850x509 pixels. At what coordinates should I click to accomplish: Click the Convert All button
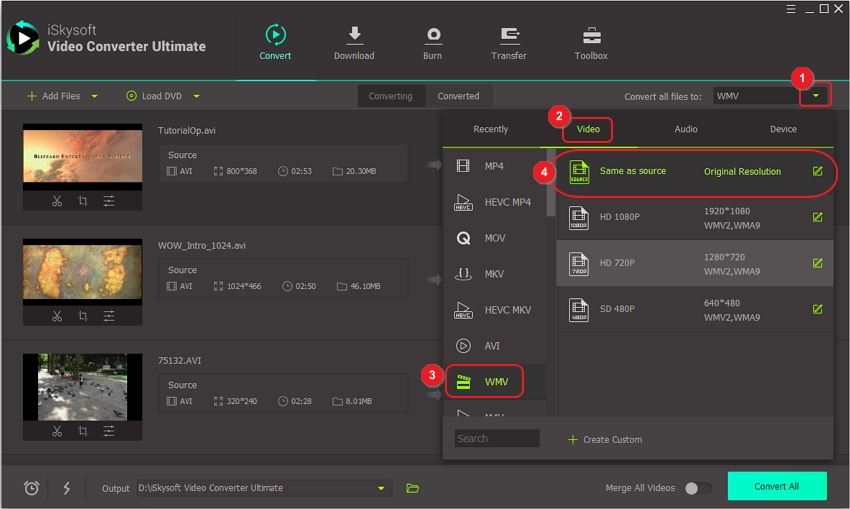pyautogui.click(x=776, y=486)
